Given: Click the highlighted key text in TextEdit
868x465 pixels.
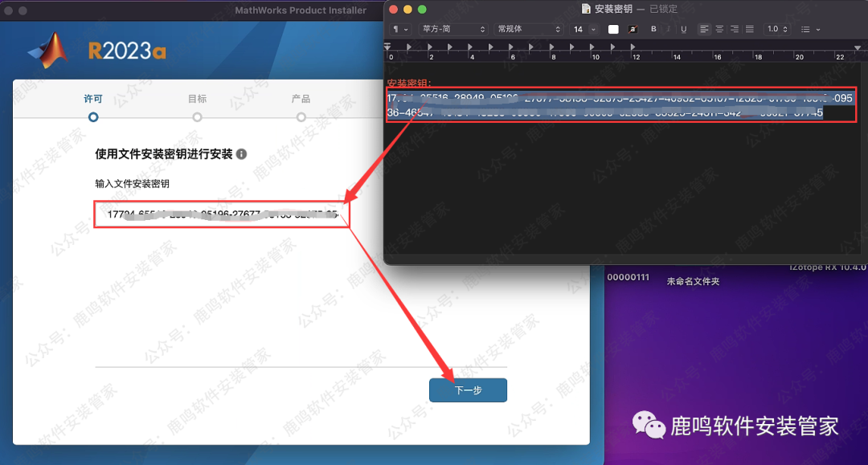Looking at the screenshot, I should (x=620, y=105).
